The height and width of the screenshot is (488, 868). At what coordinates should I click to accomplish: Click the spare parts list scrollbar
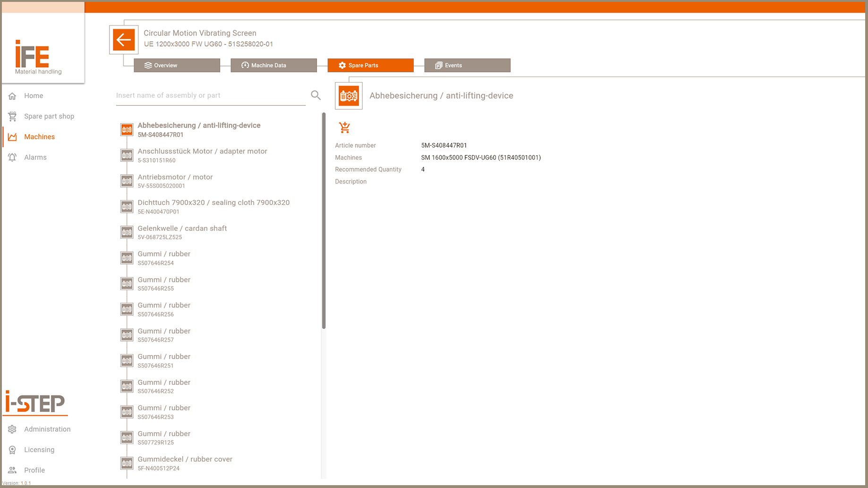[x=323, y=221]
